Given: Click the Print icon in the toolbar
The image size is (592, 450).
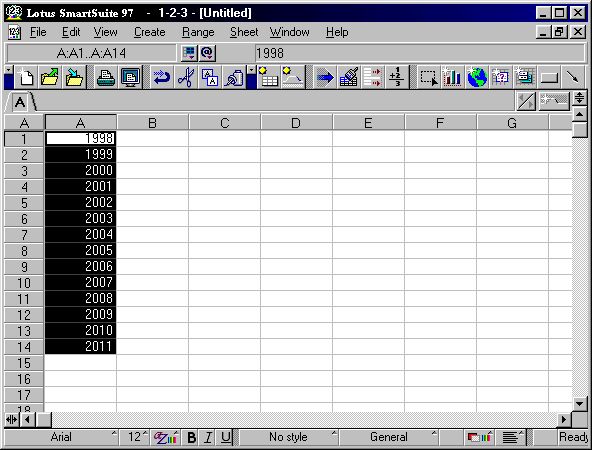Looking at the screenshot, I should pyautogui.click(x=105, y=77).
